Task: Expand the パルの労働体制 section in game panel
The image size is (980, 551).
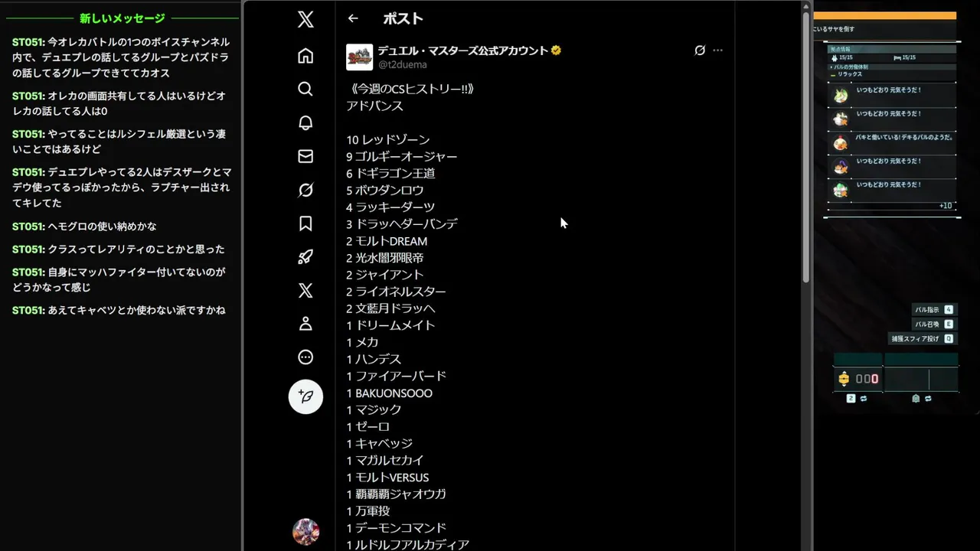Action: pos(891,67)
